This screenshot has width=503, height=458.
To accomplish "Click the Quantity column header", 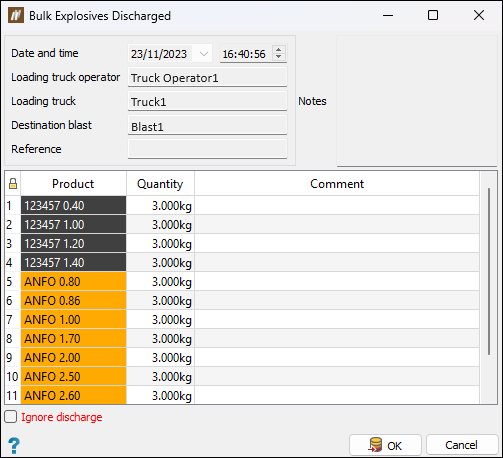I will coord(160,184).
